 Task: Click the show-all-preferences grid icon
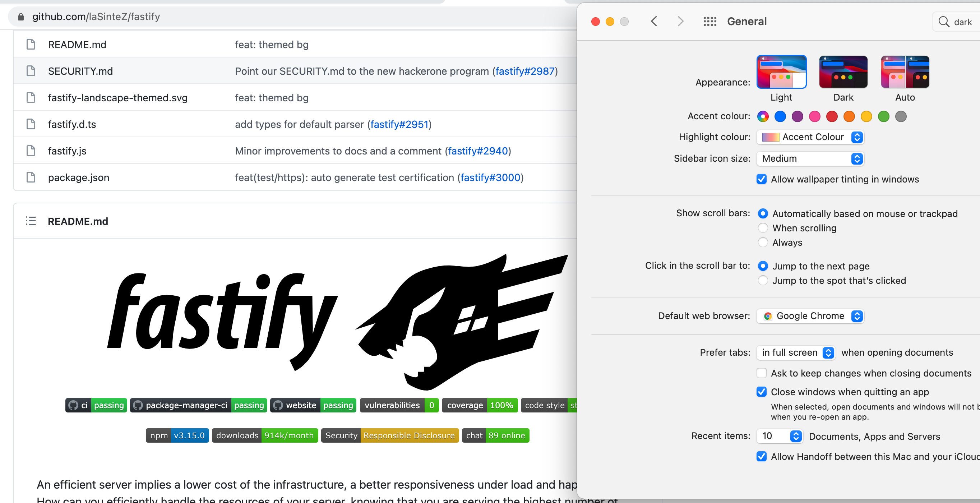(709, 21)
